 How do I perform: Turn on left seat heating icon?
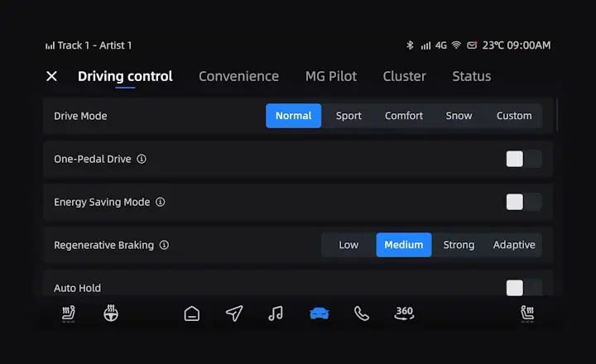point(69,314)
